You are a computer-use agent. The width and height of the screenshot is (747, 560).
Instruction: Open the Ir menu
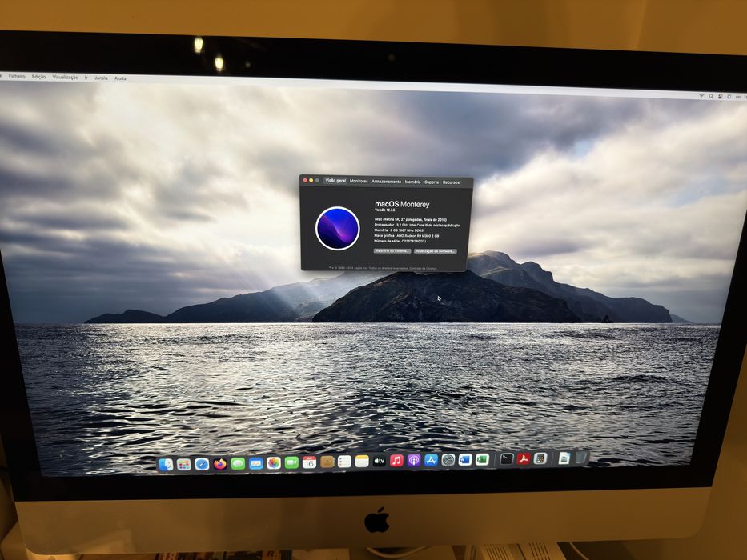(x=86, y=78)
